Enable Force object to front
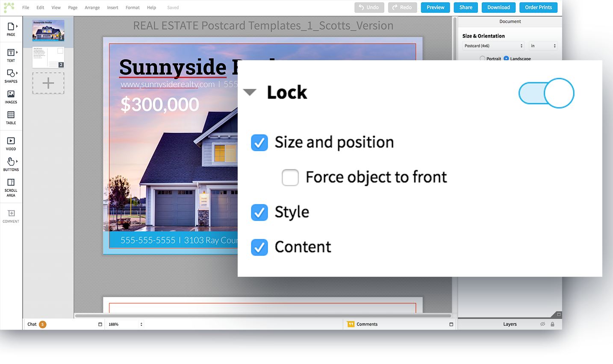This screenshot has height=364, width=613. pyautogui.click(x=290, y=177)
